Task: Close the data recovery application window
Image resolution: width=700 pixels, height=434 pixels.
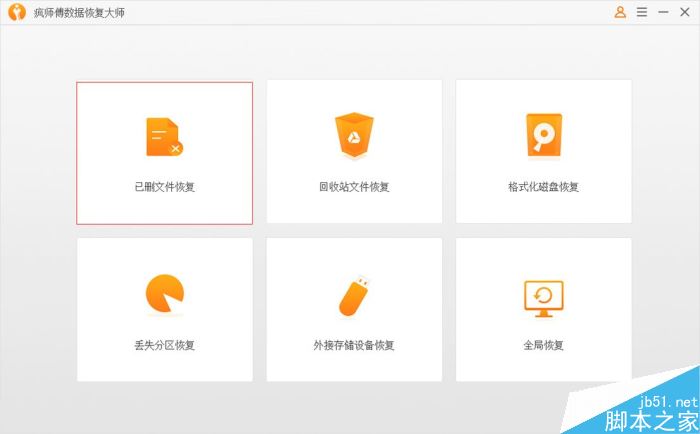Action: point(685,12)
